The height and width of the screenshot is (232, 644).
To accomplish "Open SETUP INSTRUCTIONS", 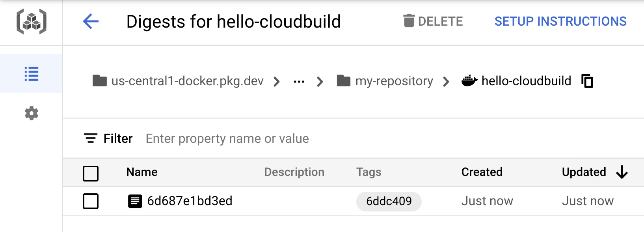I will pyautogui.click(x=560, y=21).
